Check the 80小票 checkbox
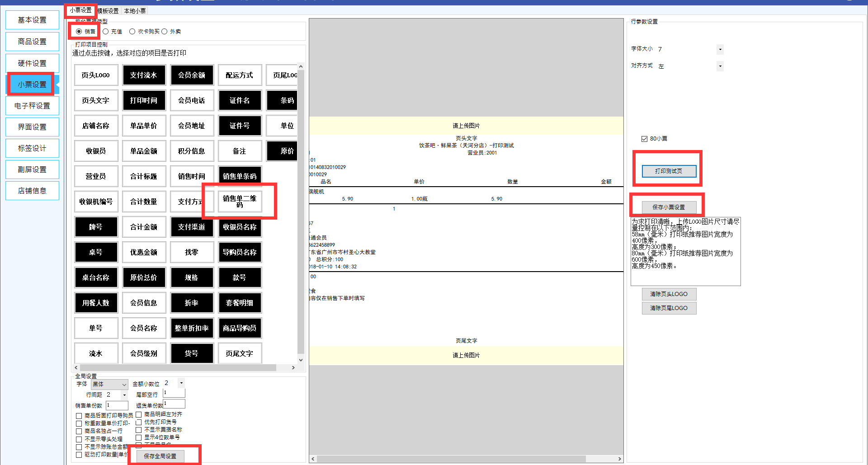 [x=644, y=139]
